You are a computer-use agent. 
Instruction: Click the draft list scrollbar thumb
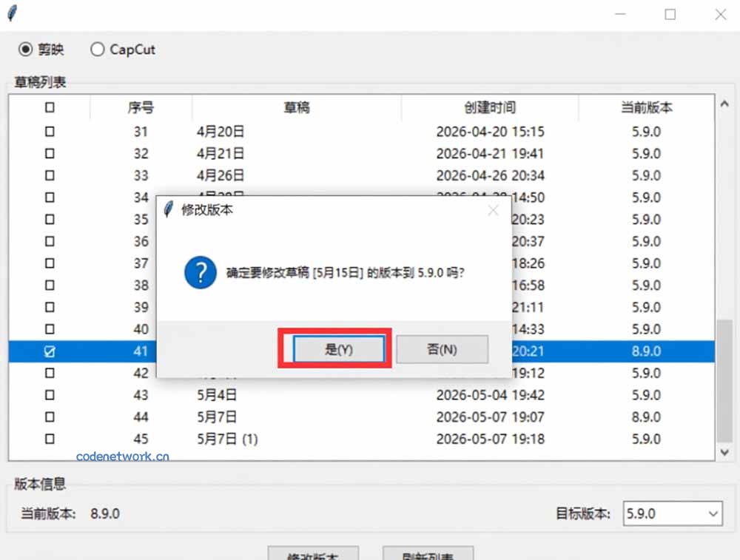724,381
